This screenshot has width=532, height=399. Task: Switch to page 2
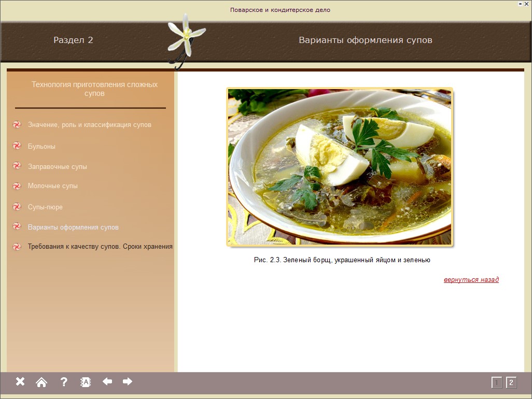point(511,383)
